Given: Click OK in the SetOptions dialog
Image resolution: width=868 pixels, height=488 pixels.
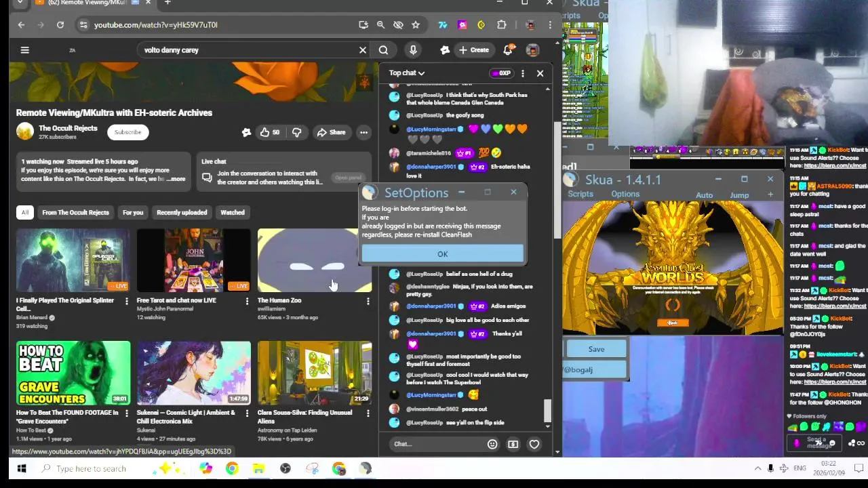Looking at the screenshot, I should coord(442,253).
